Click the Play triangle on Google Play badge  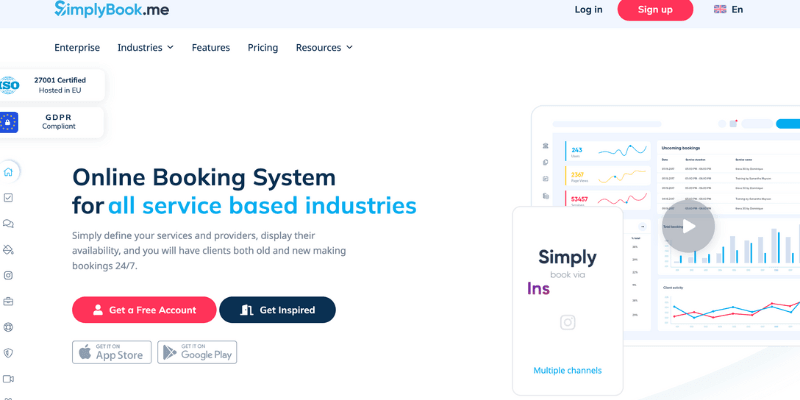point(170,353)
